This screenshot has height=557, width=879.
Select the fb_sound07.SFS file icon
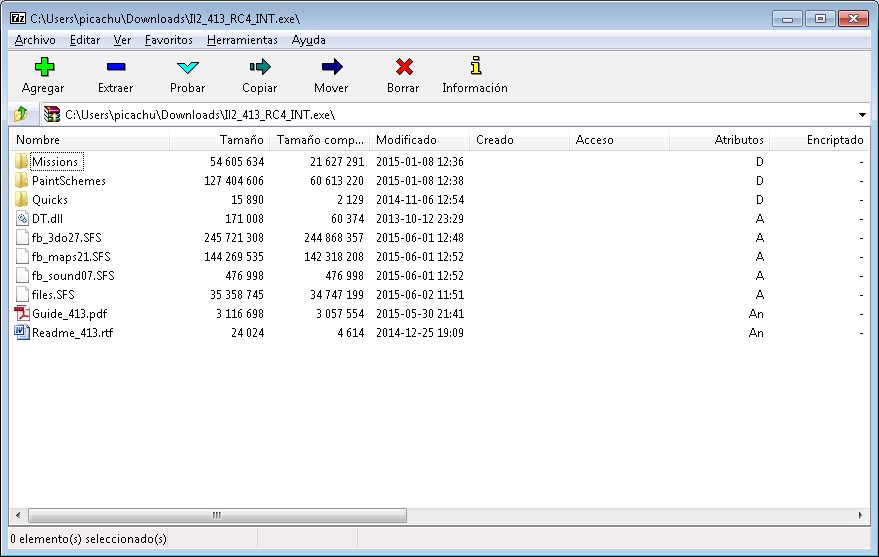click(x=22, y=276)
